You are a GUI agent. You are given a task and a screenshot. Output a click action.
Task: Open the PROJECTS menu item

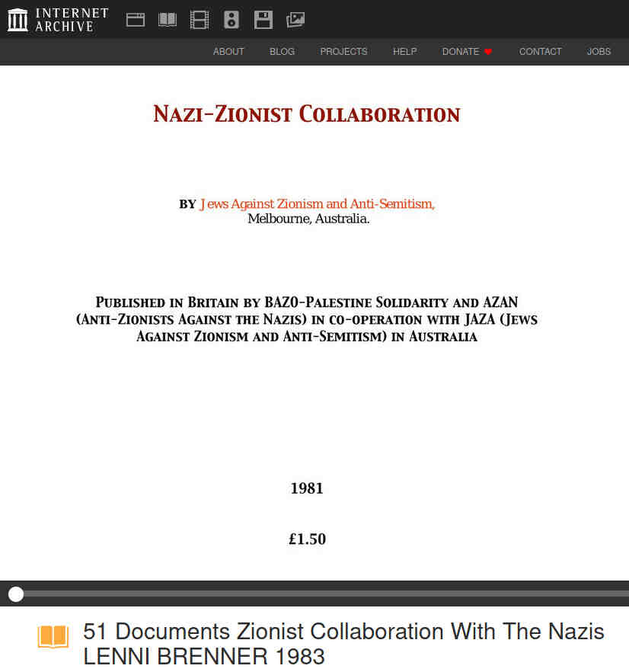(x=343, y=52)
